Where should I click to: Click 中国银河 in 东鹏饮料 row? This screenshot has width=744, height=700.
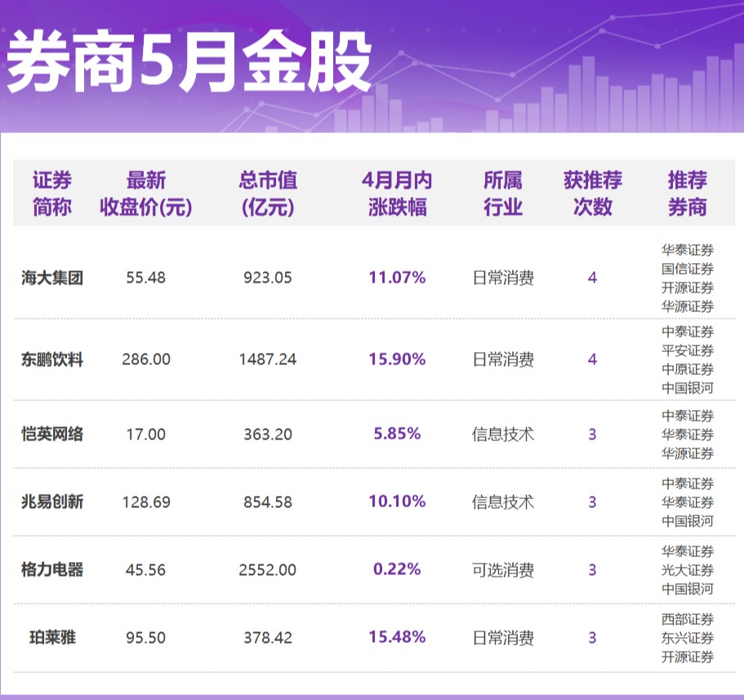[688, 388]
